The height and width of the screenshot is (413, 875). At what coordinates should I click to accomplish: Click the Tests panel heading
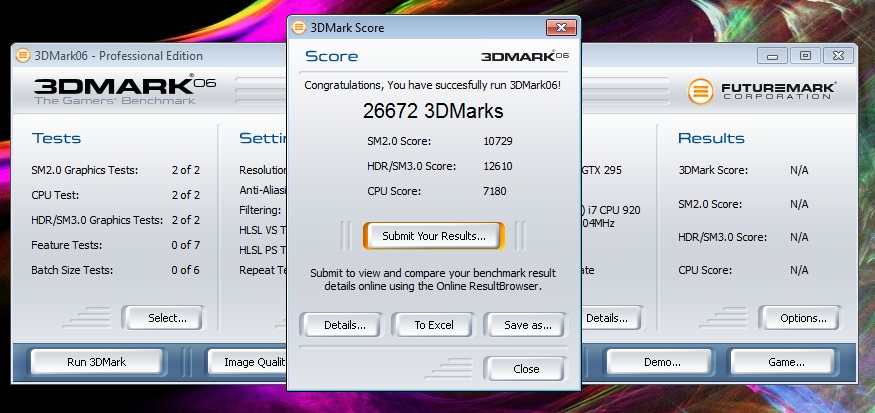(56, 138)
